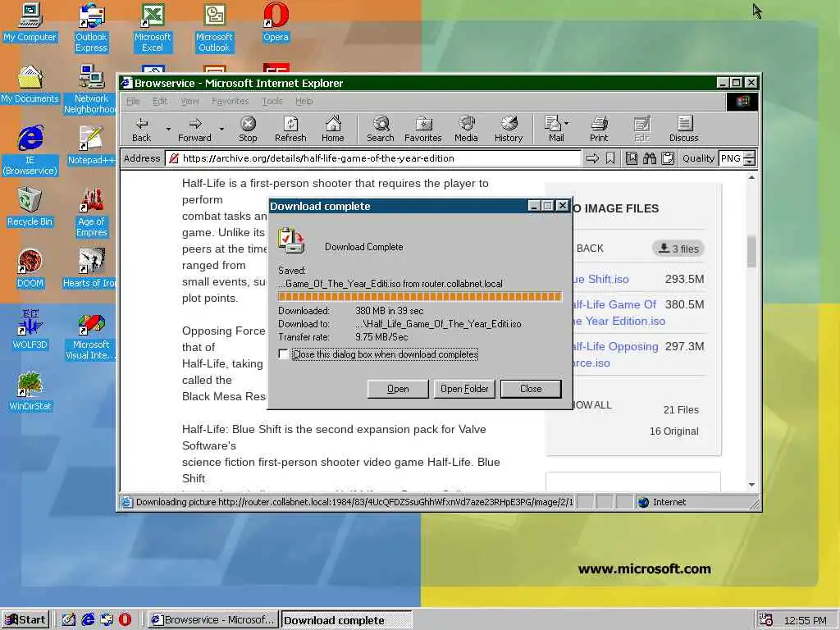Viewport: 840px width, 630px height.
Task: Switch to the Browservice taskbar button
Action: [213, 620]
